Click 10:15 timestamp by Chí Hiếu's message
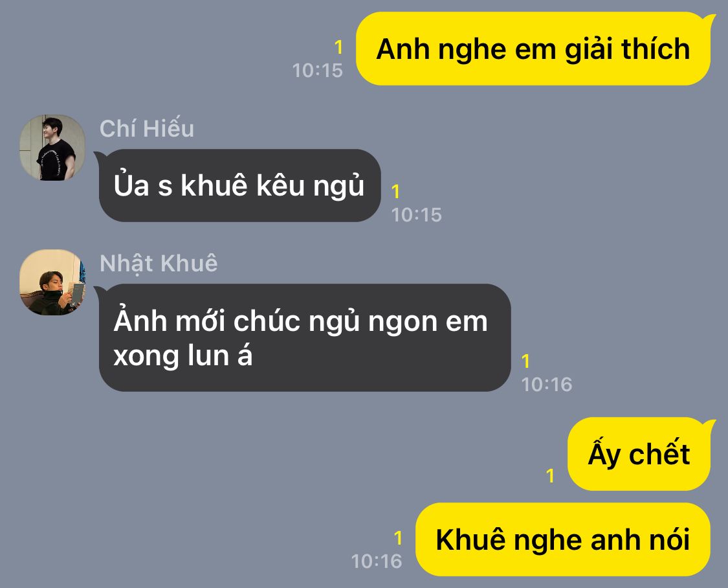 (417, 215)
